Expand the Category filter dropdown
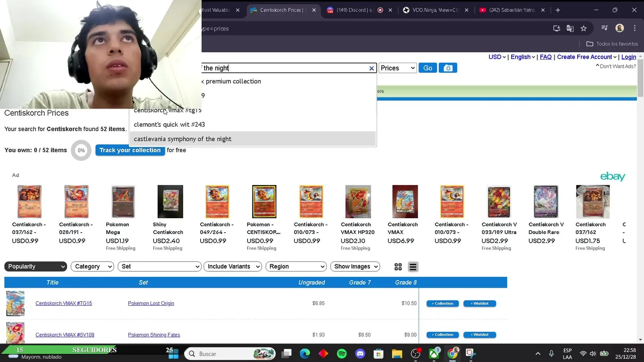Viewport: 644px width, 362px height. 93,266
